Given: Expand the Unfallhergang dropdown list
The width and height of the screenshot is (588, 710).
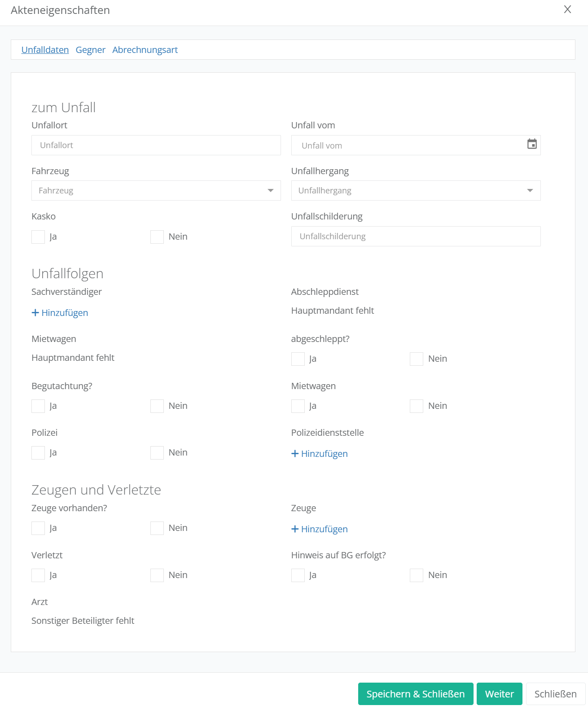Looking at the screenshot, I should click(416, 191).
